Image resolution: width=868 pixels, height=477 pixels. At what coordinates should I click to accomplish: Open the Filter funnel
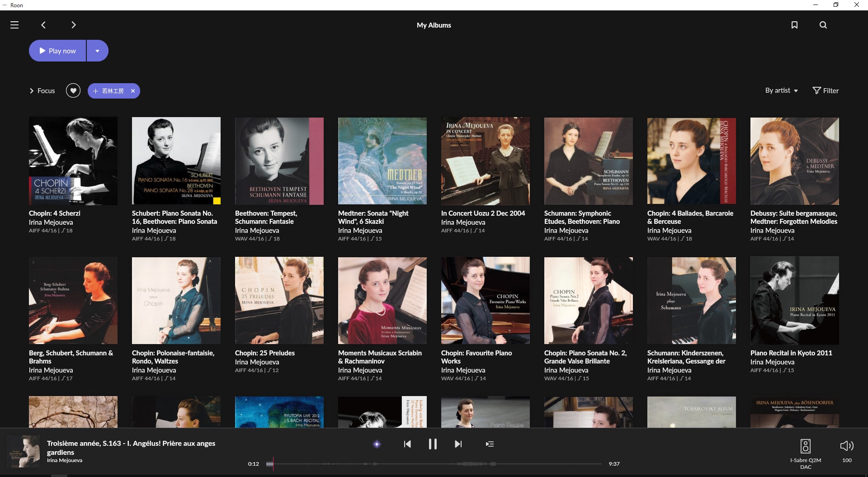click(826, 90)
